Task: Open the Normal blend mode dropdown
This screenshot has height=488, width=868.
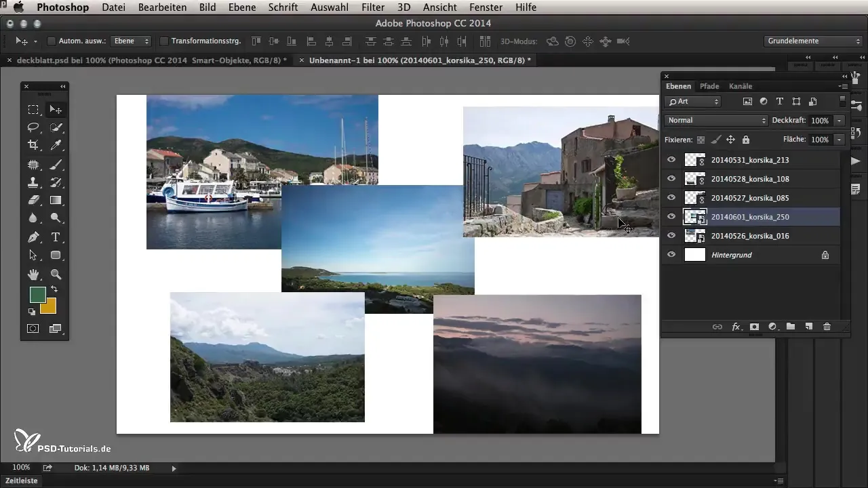Action: click(716, 120)
